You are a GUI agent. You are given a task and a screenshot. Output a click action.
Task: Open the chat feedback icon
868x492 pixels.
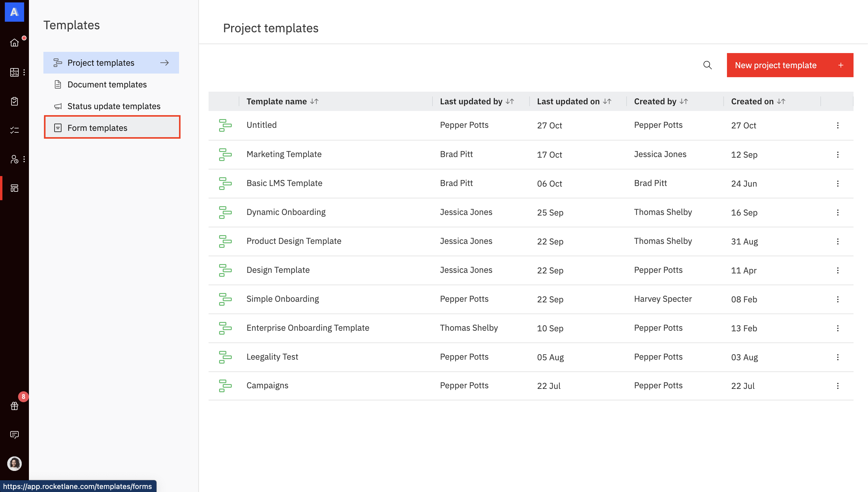coord(14,434)
